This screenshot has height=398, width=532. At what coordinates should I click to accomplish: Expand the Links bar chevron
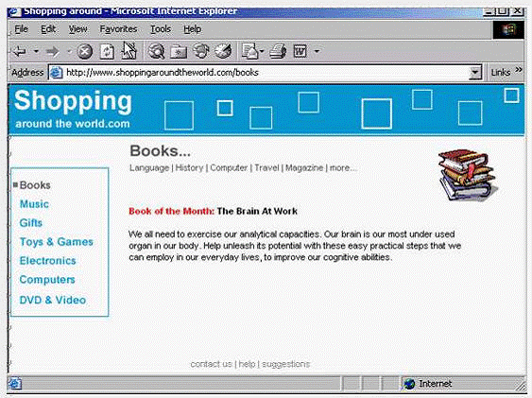pyautogui.click(x=519, y=70)
